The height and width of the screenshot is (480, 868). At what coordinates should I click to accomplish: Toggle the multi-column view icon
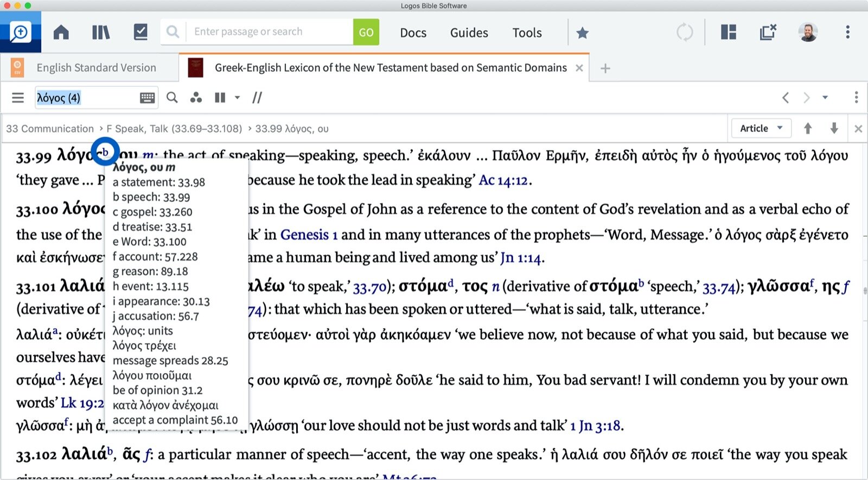point(220,98)
